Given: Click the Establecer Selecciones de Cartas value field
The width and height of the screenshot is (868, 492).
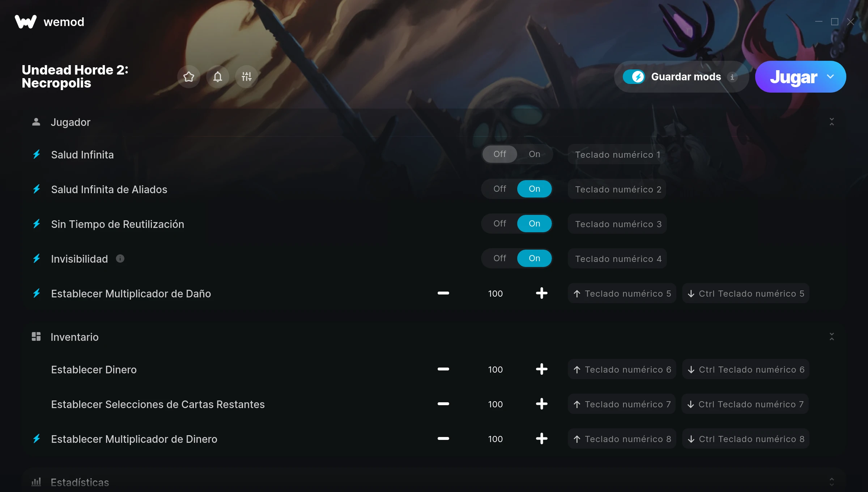Looking at the screenshot, I should 495,404.
